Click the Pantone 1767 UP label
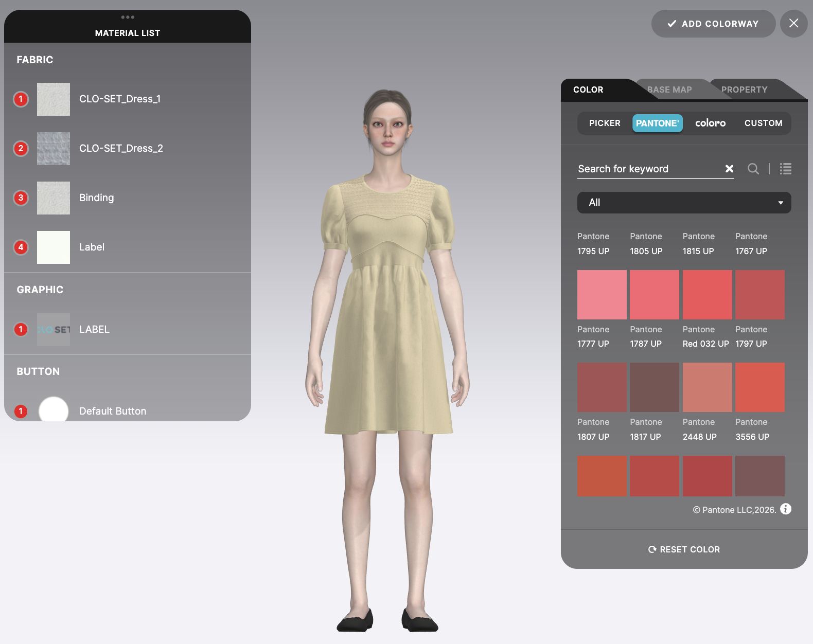The height and width of the screenshot is (644, 813). tap(751, 244)
